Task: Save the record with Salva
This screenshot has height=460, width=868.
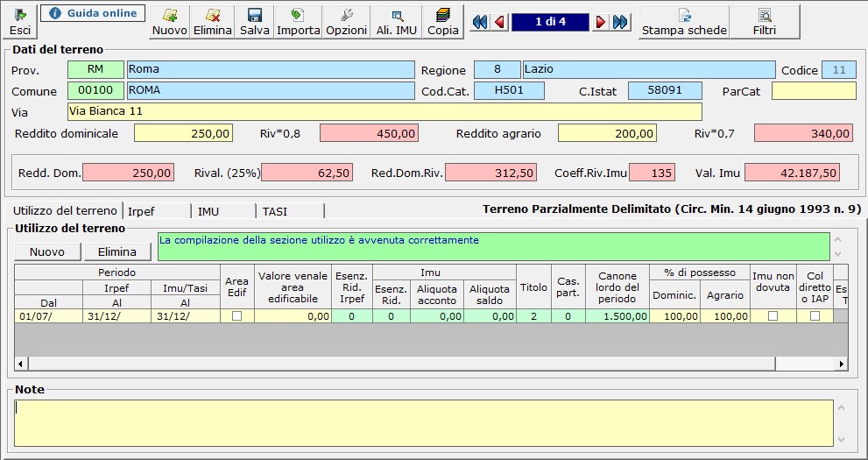Action: [x=254, y=21]
